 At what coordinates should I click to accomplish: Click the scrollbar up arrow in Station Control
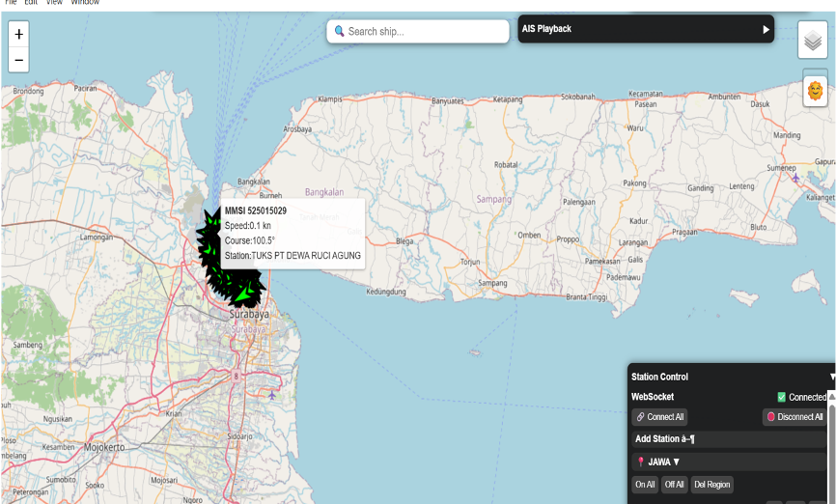(831, 396)
